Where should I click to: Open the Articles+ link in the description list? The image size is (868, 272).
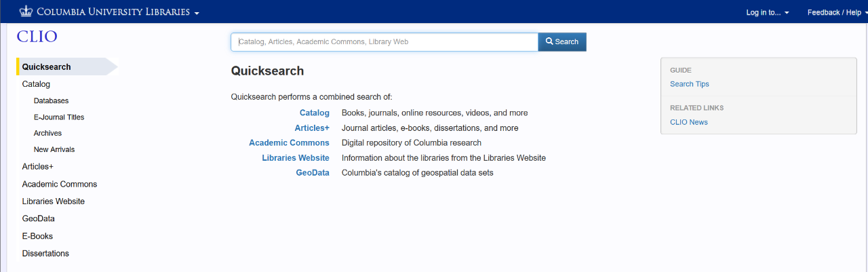point(312,128)
